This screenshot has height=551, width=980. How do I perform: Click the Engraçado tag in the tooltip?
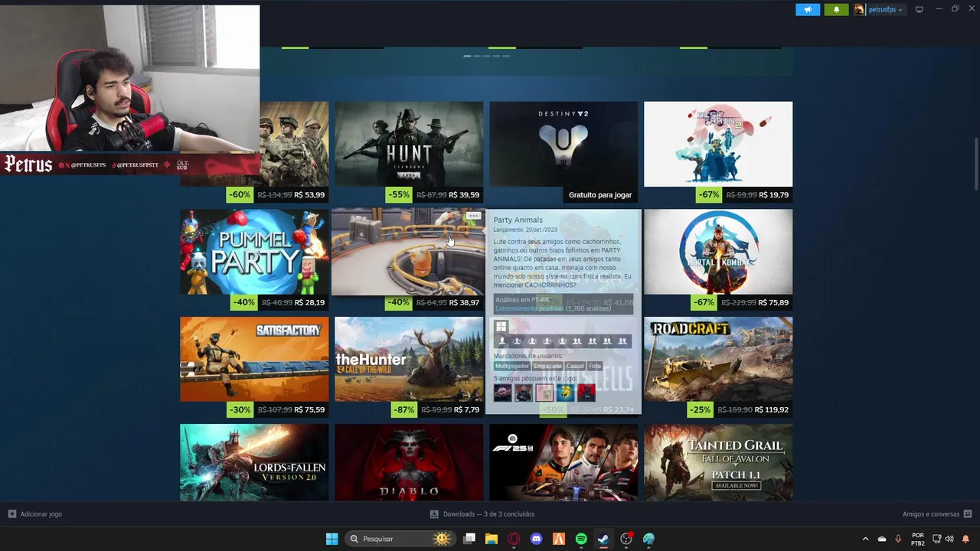(x=547, y=366)
